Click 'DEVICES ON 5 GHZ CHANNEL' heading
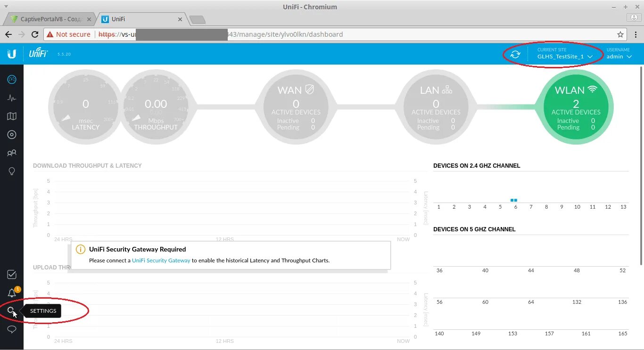The height and width of the screenshot is (350, 644). pos(474,229)
